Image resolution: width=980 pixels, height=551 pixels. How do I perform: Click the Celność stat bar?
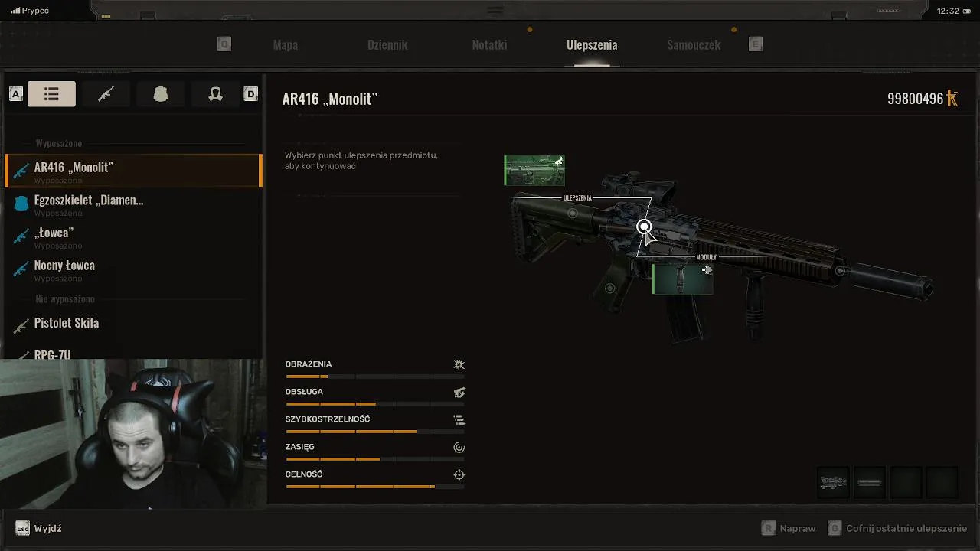tap(375, 487)
